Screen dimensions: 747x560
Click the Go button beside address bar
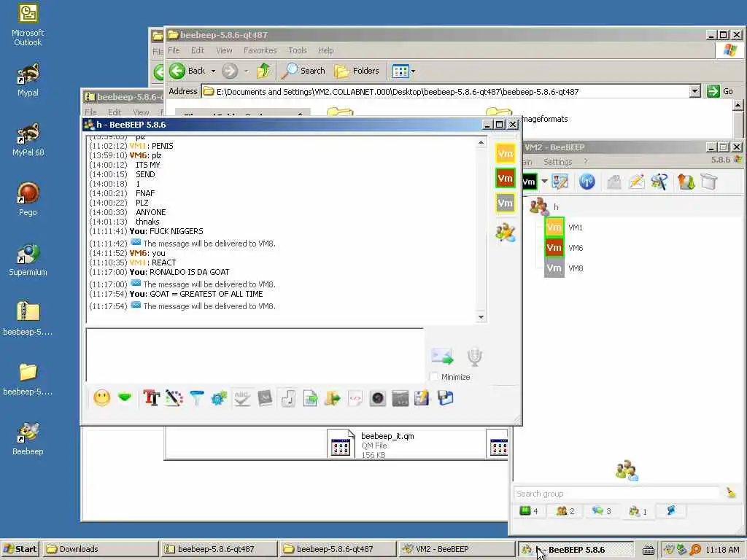pyautogui.click(x=720, y=91)
